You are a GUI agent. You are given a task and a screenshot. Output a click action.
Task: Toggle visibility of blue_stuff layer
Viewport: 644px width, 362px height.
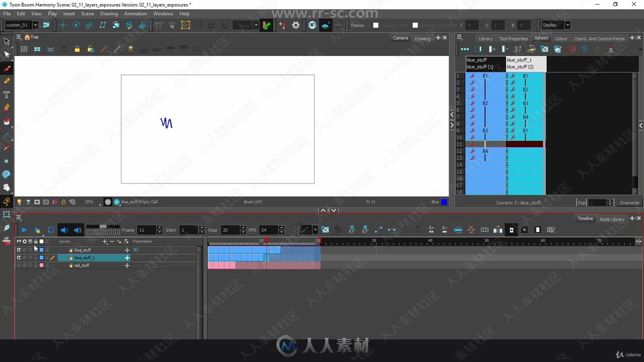[19, 250]
